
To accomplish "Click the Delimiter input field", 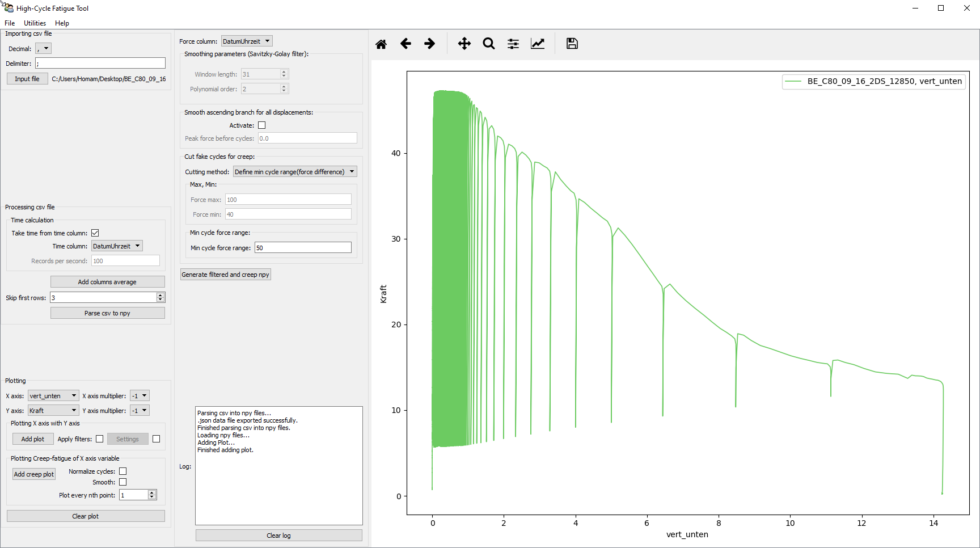I will coord(100,64).
